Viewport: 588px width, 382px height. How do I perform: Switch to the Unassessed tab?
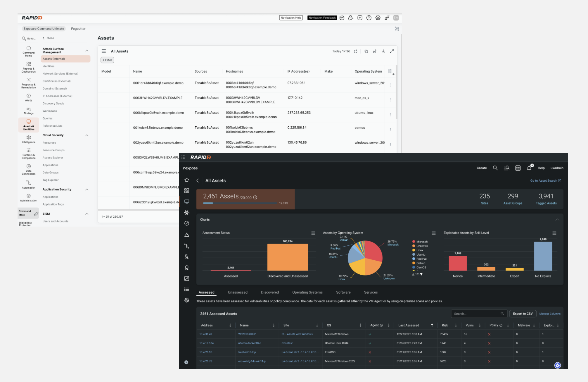coord(238,292)
